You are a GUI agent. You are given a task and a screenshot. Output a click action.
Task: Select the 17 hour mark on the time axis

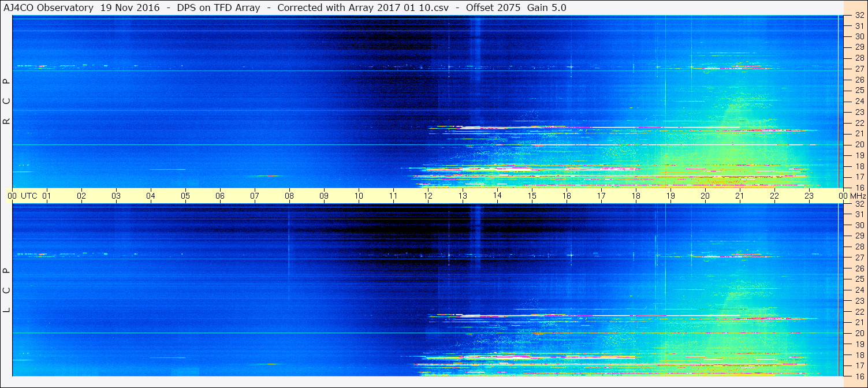(x=601, y=196)
